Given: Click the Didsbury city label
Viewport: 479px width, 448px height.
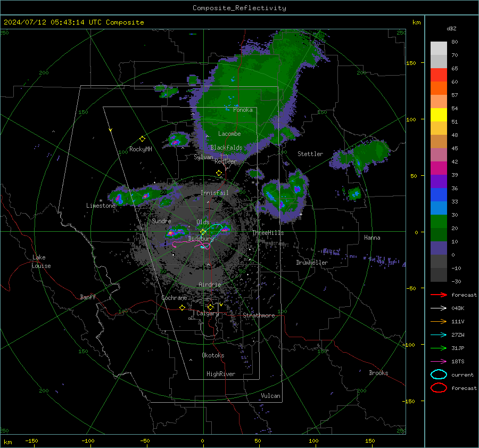Looking at the screenshot, I should coord(201,239).
